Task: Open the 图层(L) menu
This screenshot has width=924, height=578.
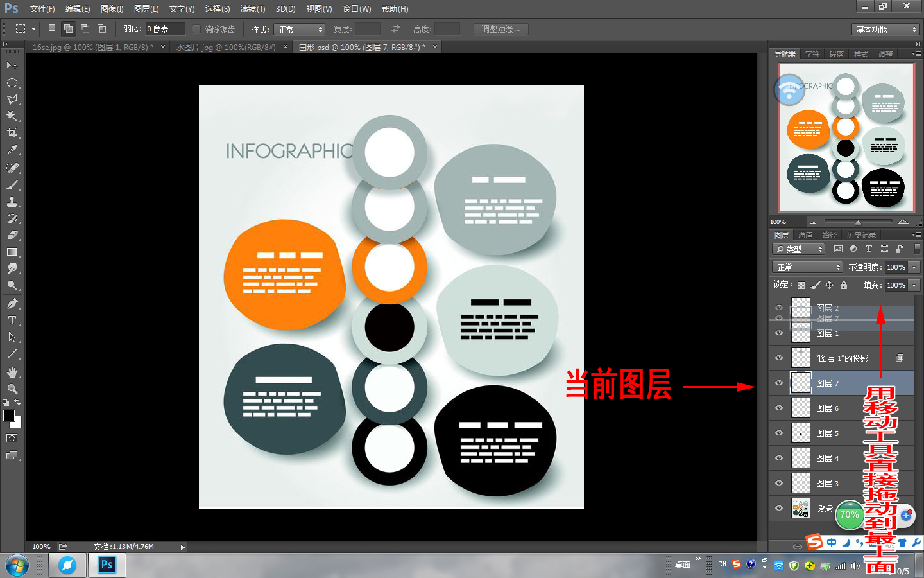Action: click(146, 9)
